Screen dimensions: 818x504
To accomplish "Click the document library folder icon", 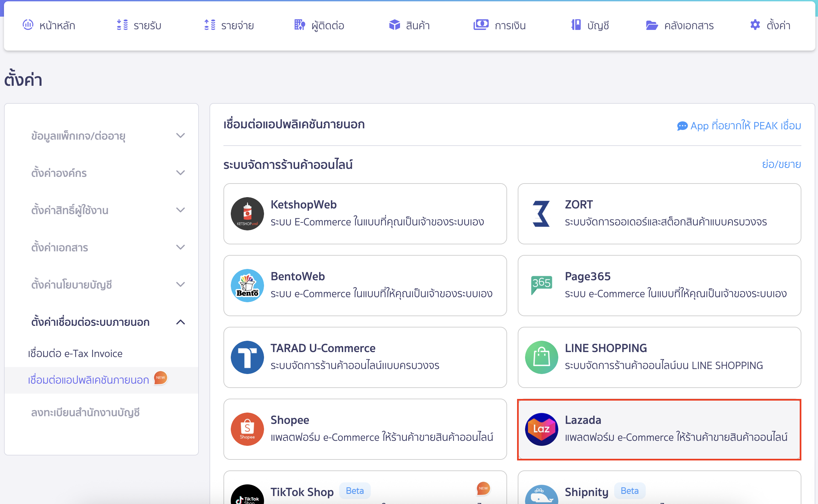I will tap(652, 25).
